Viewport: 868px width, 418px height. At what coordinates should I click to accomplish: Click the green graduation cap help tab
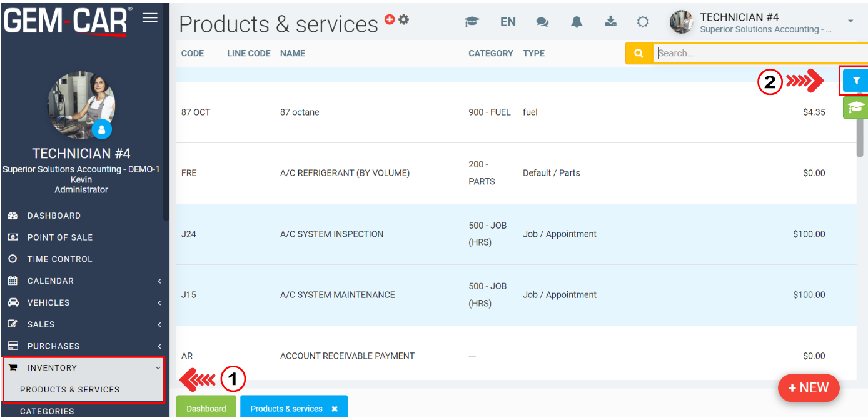pyautogui.click(x=855, y=107)
